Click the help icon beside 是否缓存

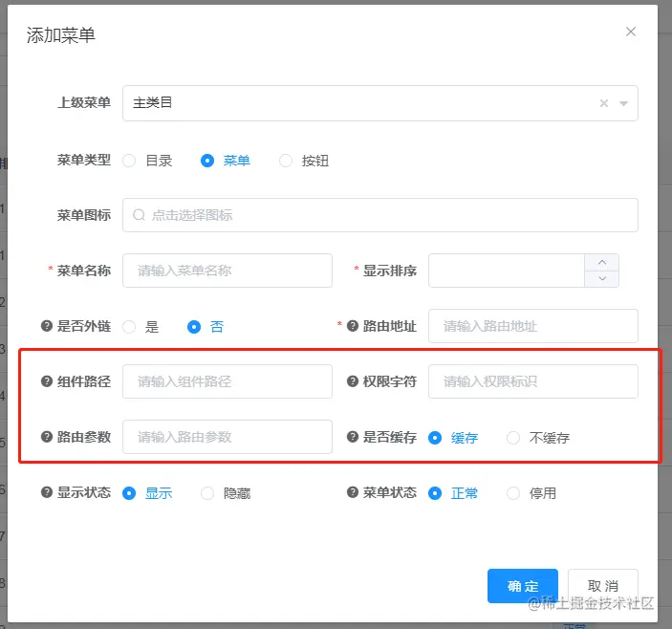[353, 437]
